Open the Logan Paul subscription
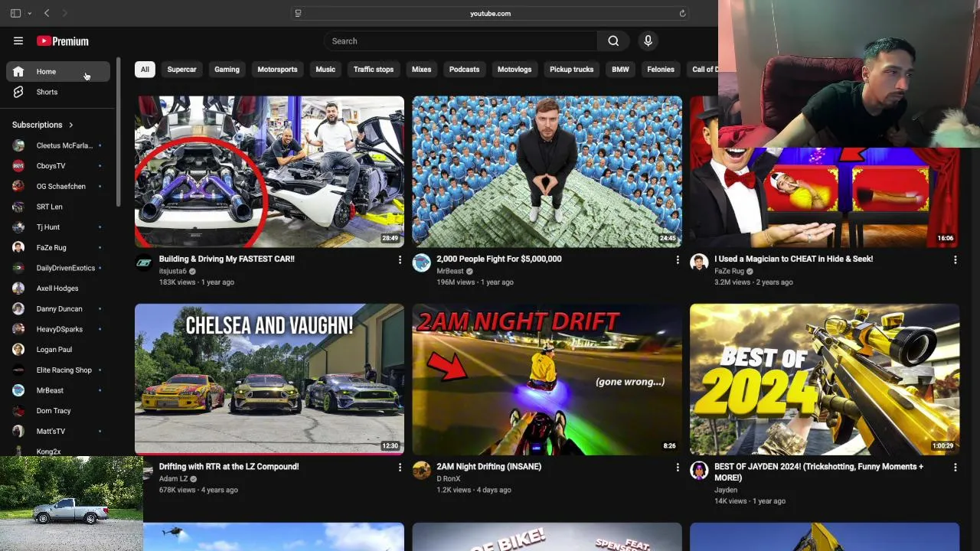This screenshot has width=980, height=551. [x=58, y=350]
